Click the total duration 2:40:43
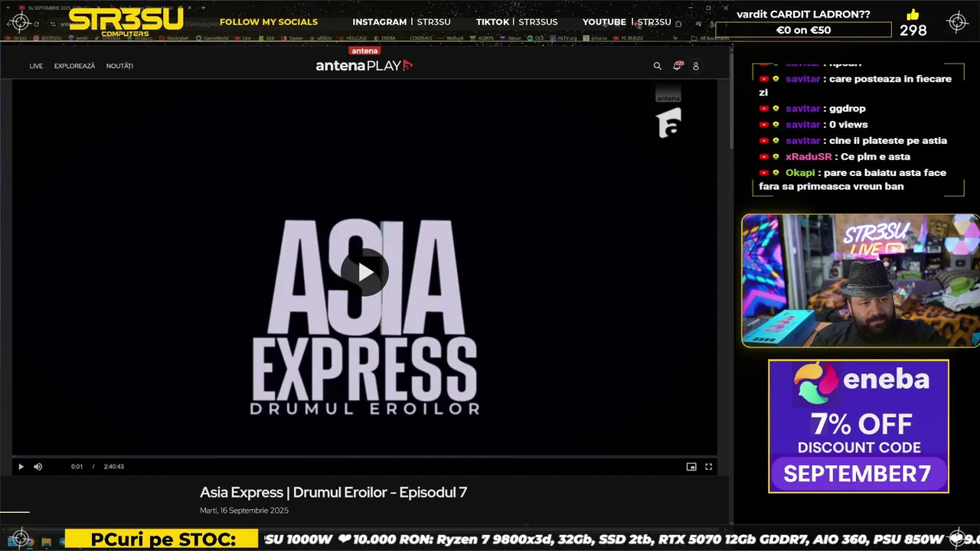The width and height of the screenshot is (980, 551). (114, 466)
